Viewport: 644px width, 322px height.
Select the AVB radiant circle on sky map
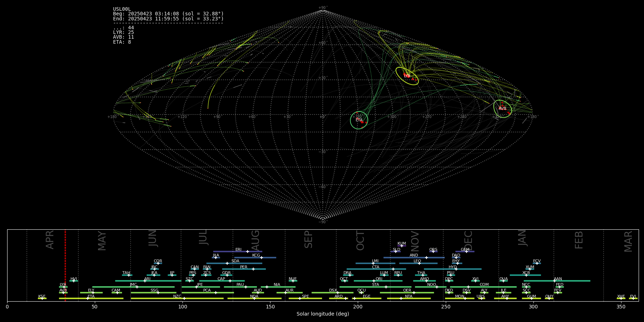coord(503,108)
